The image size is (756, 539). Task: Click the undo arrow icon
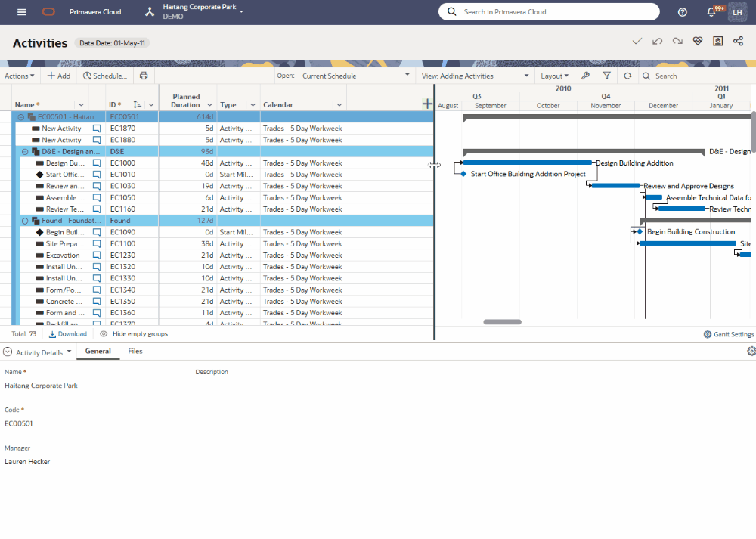click(657, 41)
